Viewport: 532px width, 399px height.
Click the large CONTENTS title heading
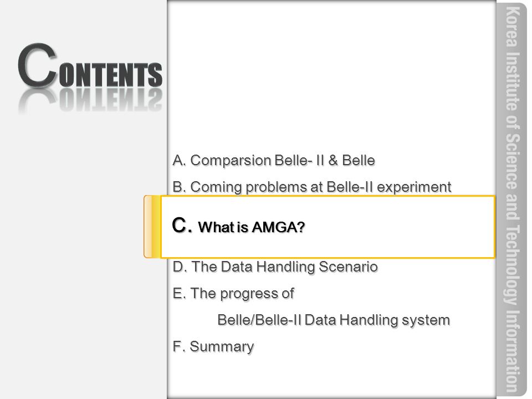click(90, 65)
